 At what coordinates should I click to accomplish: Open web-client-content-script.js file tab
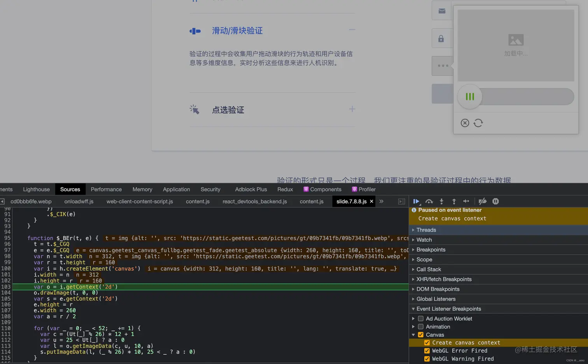140,201
